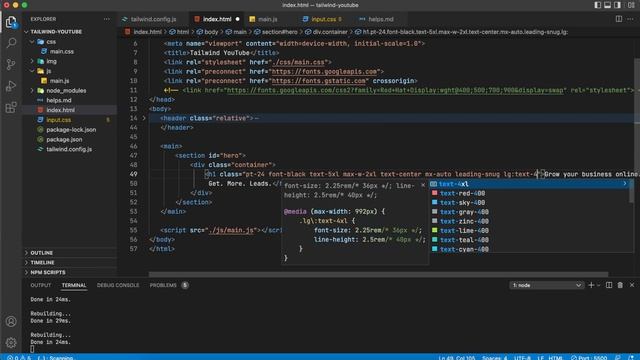Switch to tailwind.config.js tab
640x360 pixels.
click(153, 19)
